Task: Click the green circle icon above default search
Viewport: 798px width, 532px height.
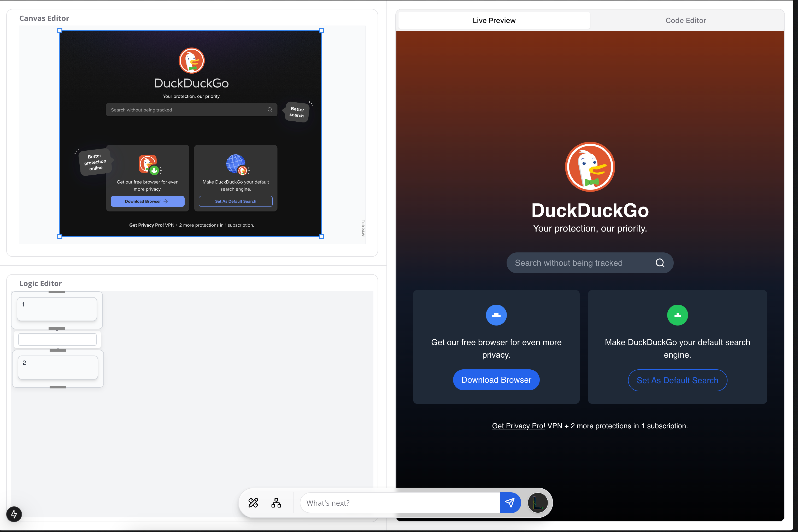Action: pos(677,315)
